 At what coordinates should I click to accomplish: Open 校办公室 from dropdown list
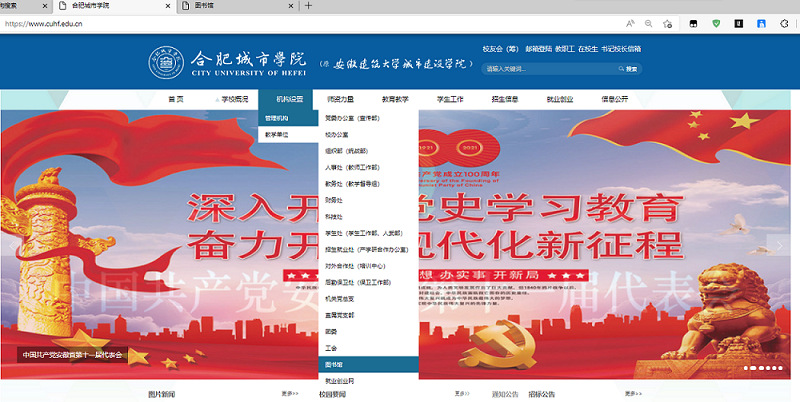coord(368,135)
